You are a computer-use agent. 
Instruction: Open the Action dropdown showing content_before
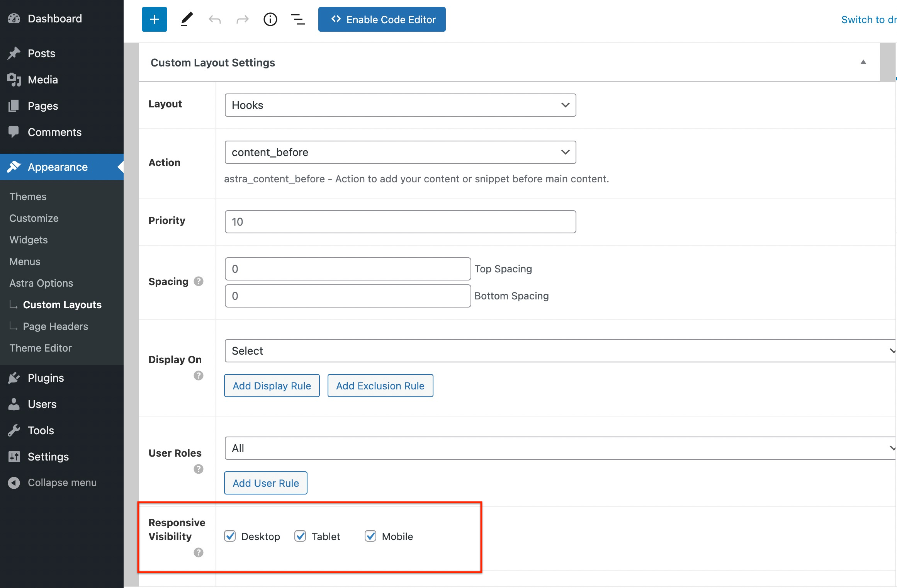point(400,152)
